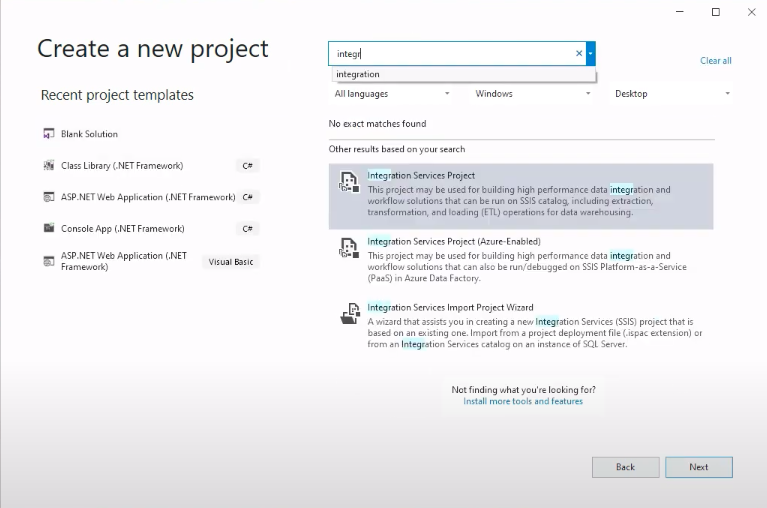
Task: Click the Visual Basic language tag
Action: 231,262
